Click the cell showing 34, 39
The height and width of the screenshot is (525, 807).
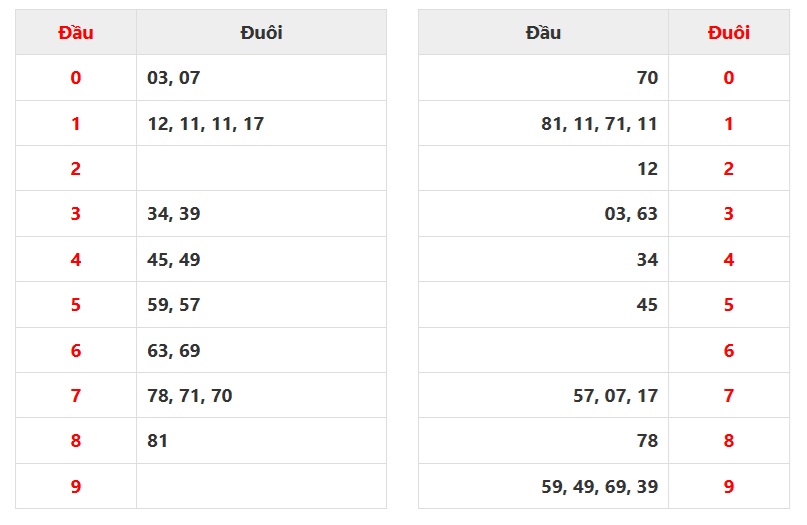174,214
